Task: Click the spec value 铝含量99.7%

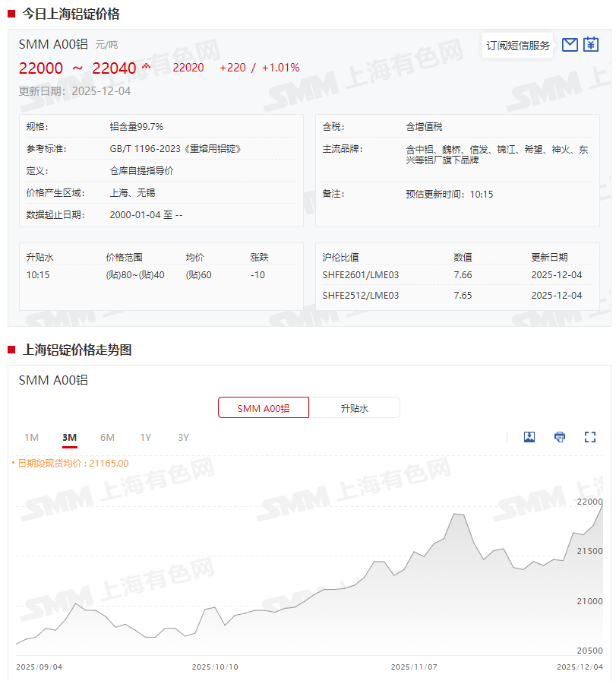Action: 136,126
